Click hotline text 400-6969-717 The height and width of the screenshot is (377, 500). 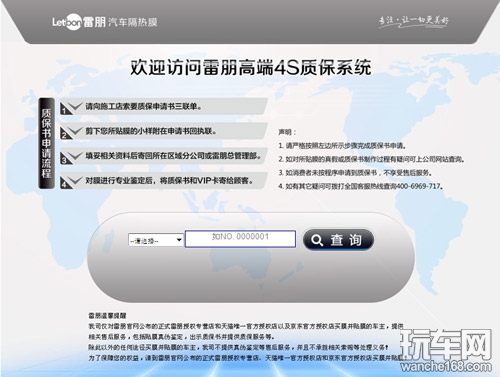[418, 186]
